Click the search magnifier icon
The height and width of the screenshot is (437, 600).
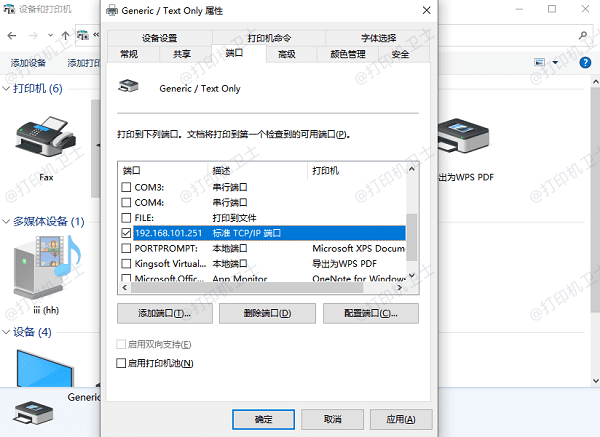tap(583, 36)
